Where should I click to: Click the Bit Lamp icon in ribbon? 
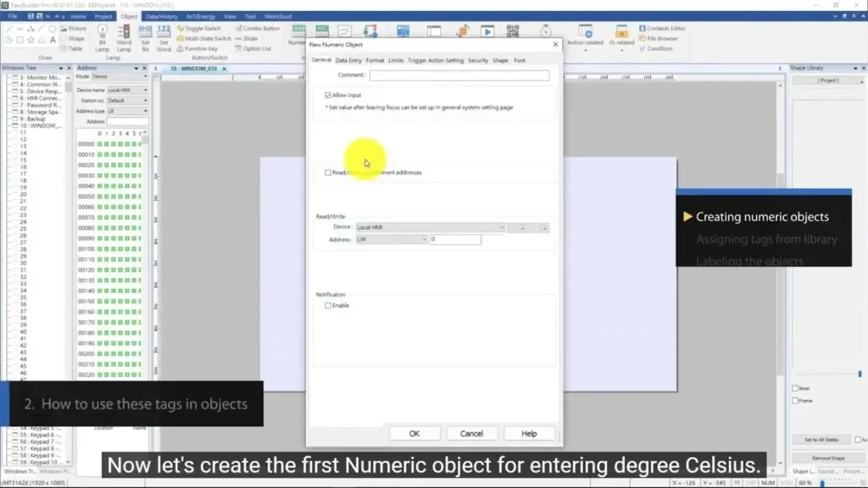pyautogui.click(x=103, y=37)
